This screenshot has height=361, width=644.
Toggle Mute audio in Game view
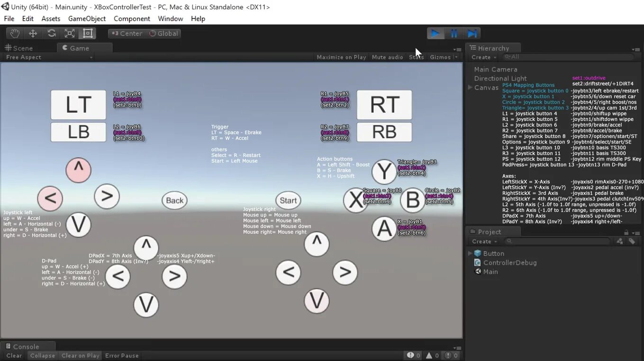click(x=388, y=57)
